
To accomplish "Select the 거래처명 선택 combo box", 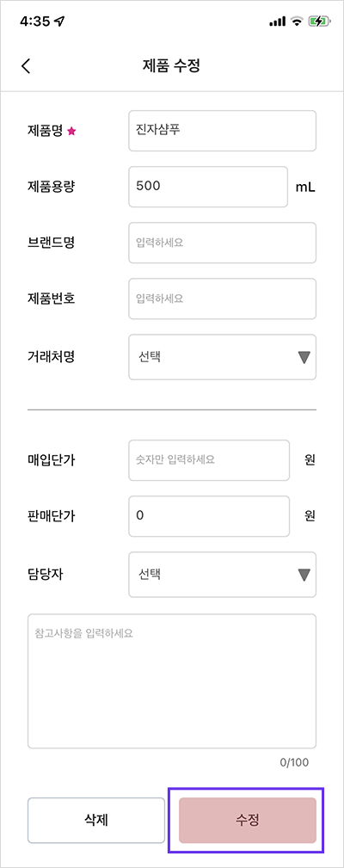I will 223,357.
